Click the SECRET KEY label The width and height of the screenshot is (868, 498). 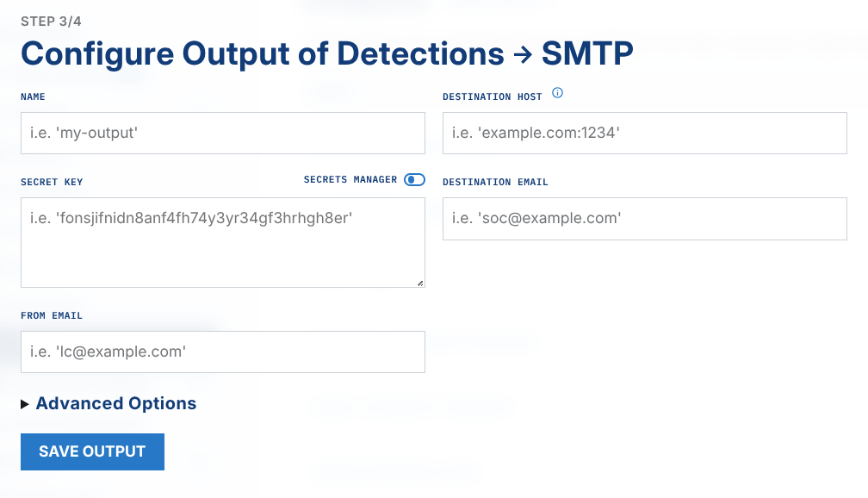pyautogui.click(x=52, y=183)
